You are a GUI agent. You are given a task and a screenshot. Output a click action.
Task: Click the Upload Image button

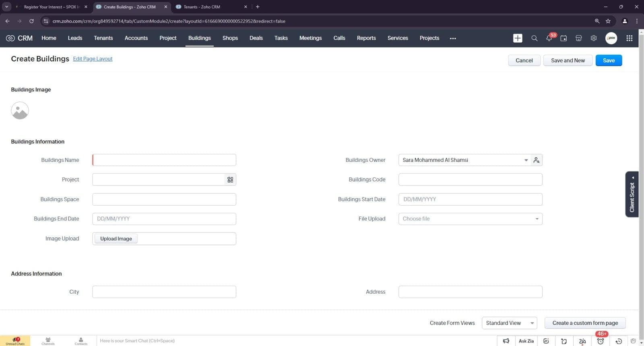pyautogui.click(x=116, y=239)
